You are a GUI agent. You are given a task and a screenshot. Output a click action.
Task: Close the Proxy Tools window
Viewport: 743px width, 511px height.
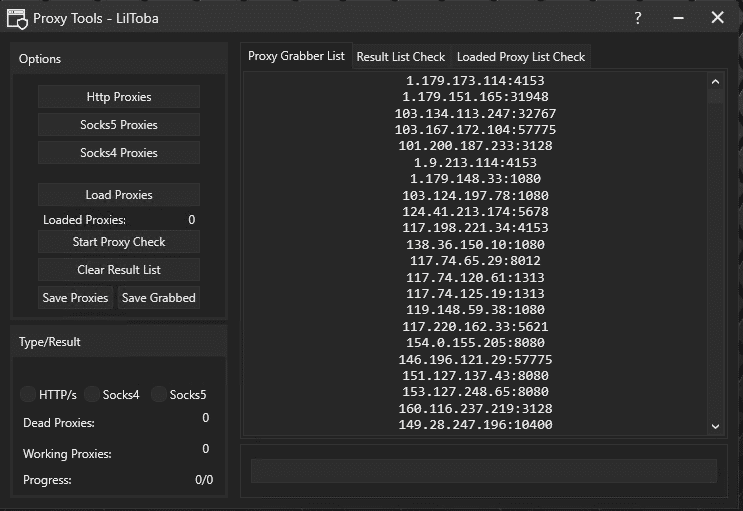coord(717,18)
